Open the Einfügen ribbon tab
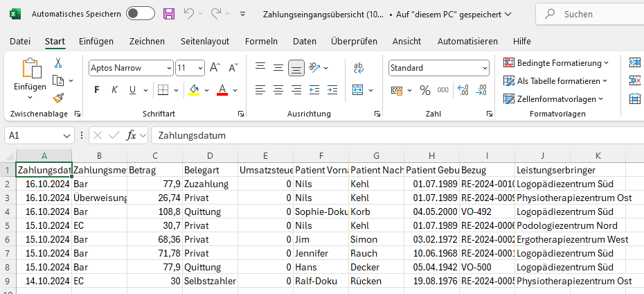This screenshot has height=294, width=644. (x=96, y=42)
